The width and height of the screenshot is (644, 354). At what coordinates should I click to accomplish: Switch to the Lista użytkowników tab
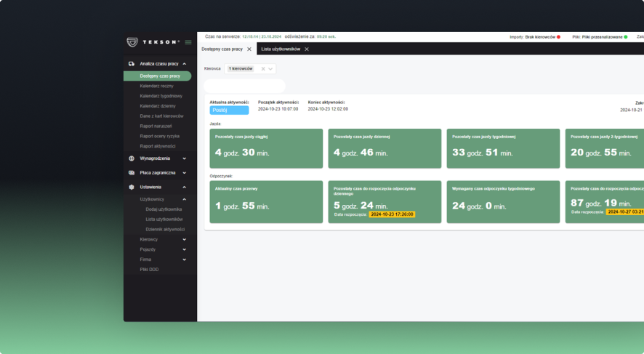[281, 49]
